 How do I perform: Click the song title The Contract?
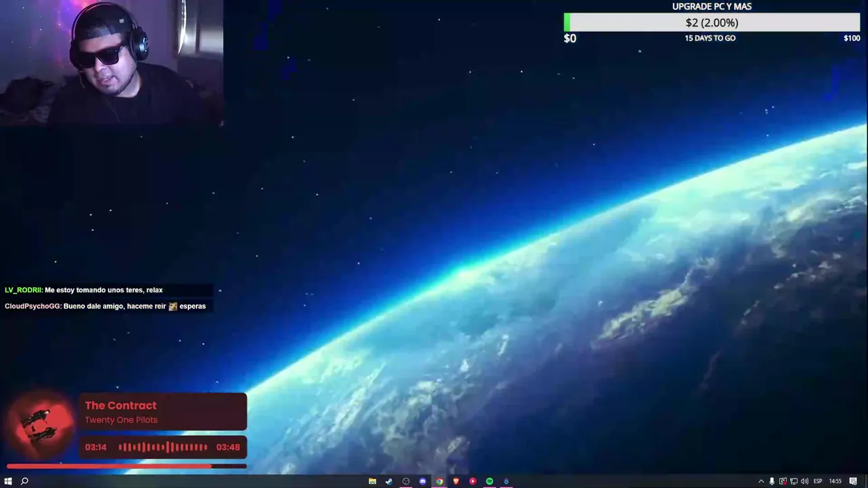coord(121,405)
